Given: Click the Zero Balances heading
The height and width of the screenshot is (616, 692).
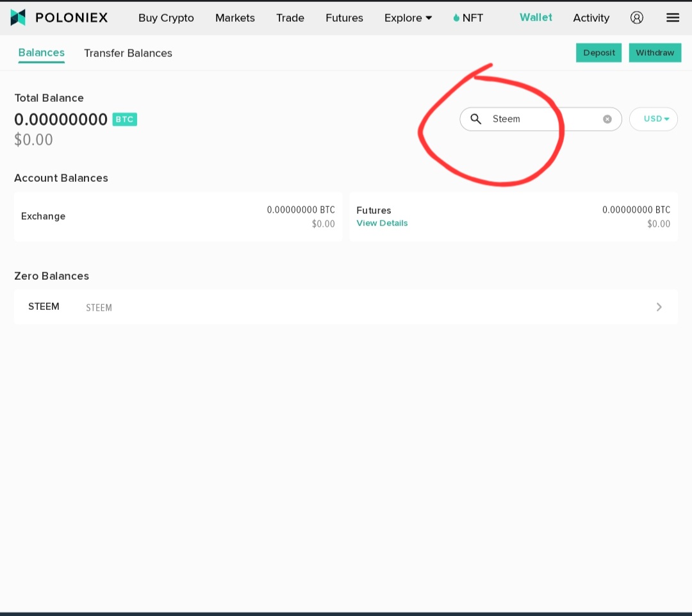Looking at the screenshot, I should point(52,276).
